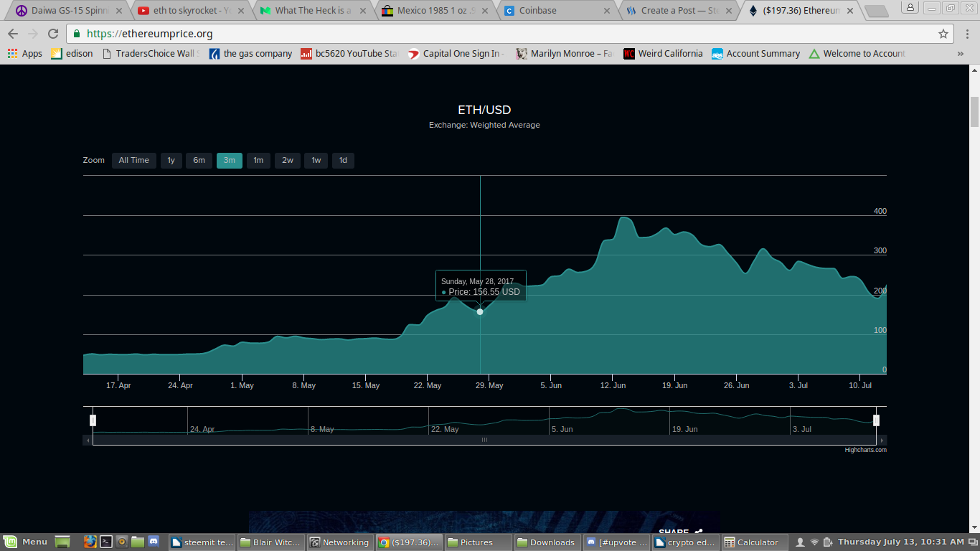The width and height of the screenshot is (980, 551).
Task: Grab the right navigator range handle
Action: [876, 420]
